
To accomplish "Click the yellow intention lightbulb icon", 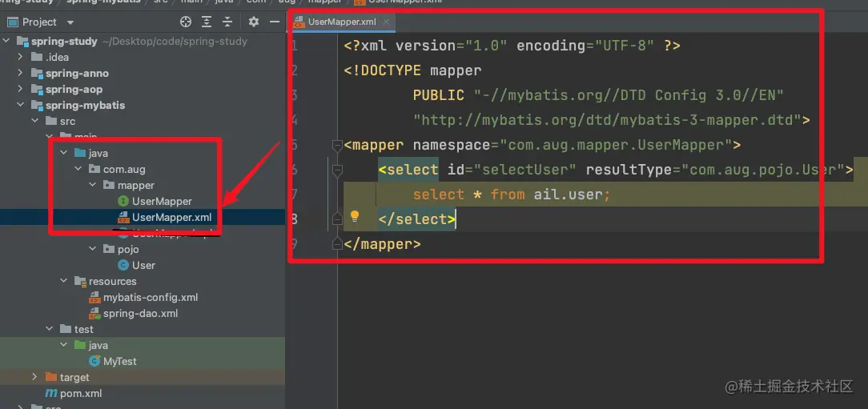I will pos(355,216).
